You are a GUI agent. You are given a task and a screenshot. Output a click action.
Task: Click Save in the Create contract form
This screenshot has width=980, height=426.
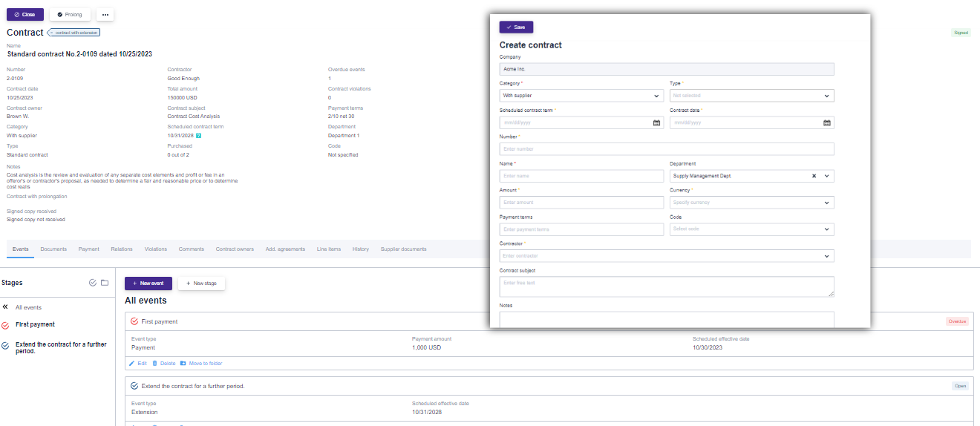tap(516, 27)
